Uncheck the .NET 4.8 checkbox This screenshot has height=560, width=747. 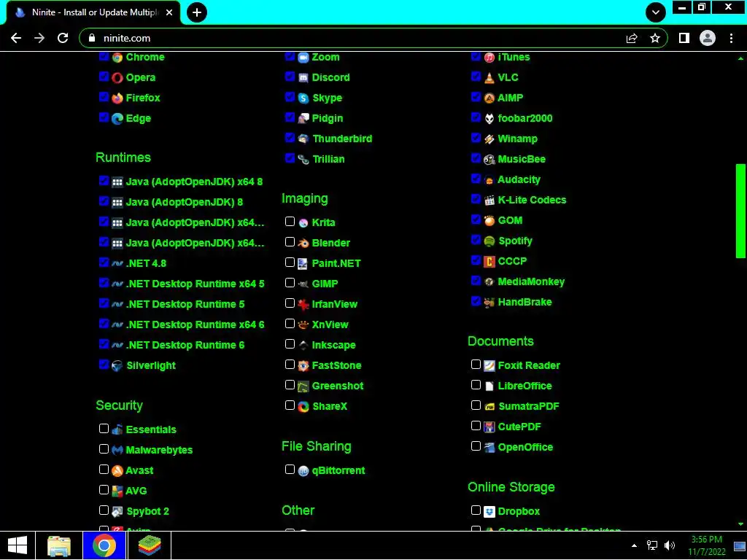coord(104,262)
